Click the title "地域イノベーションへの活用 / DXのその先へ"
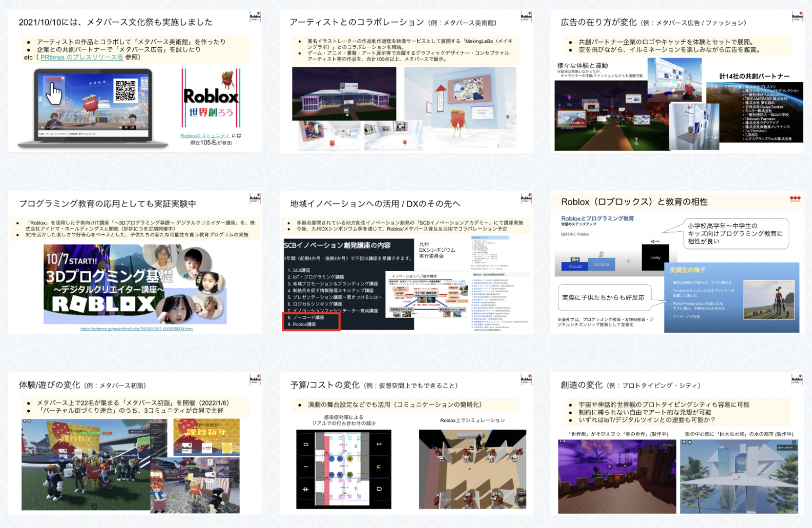This screenshot has height=528, width=812. 375,203
